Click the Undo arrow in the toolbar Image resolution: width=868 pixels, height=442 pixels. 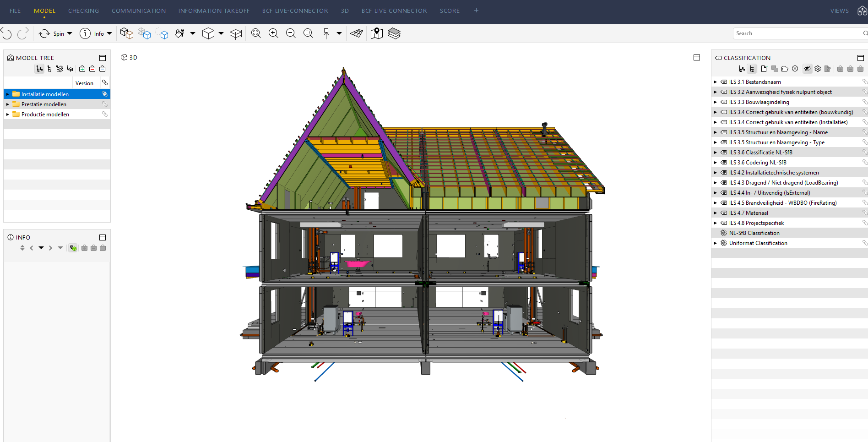point(6,33)
